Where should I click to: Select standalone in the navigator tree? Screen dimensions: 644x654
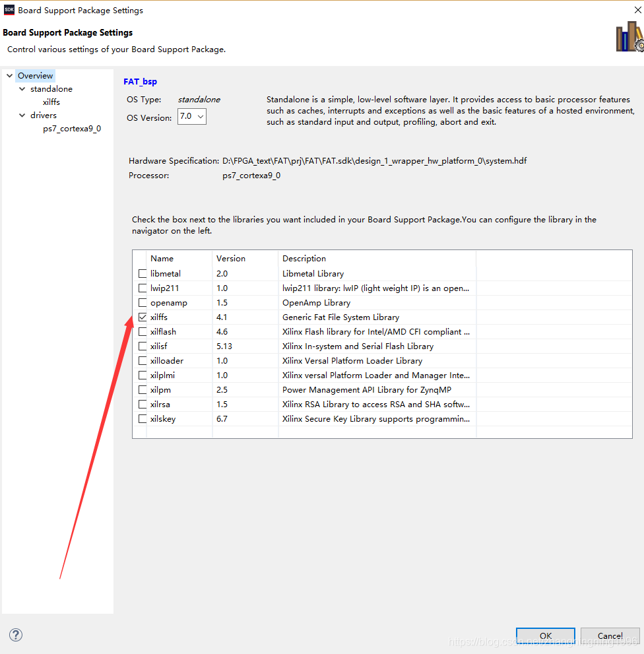51,89
